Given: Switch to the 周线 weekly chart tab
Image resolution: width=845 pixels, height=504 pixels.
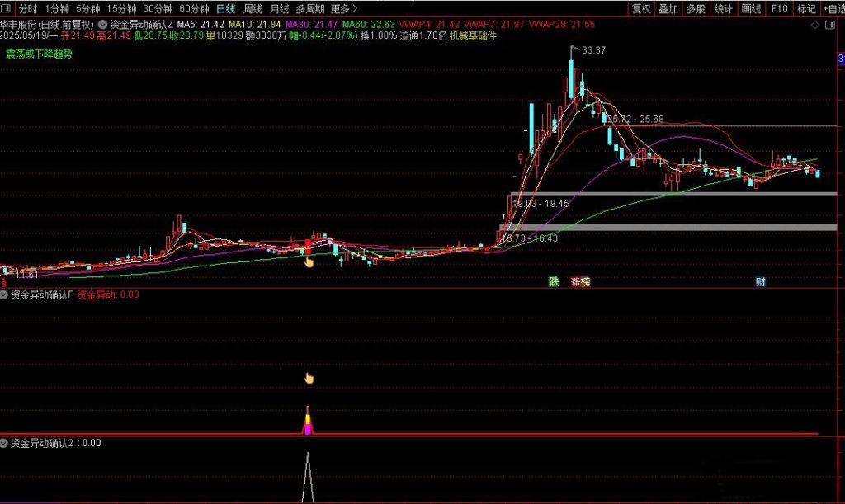Looking at the screenshot, I should point(252,8).
